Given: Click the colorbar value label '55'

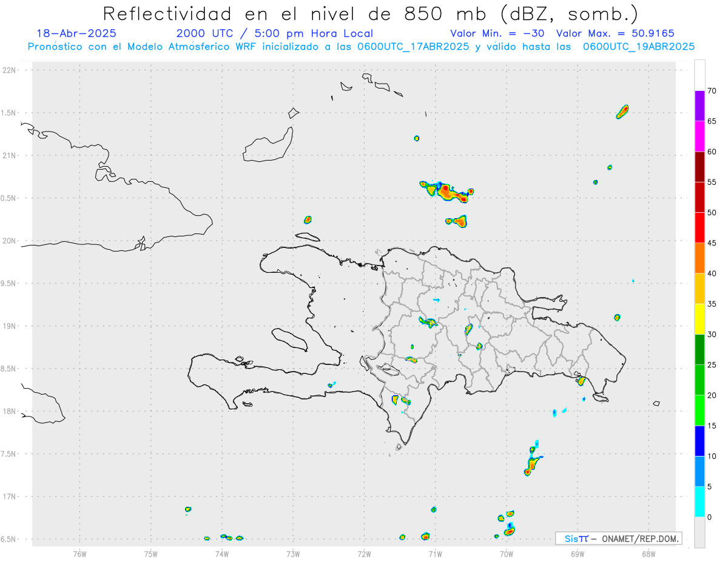Looking at the screenshot, I should click(712, 182).
